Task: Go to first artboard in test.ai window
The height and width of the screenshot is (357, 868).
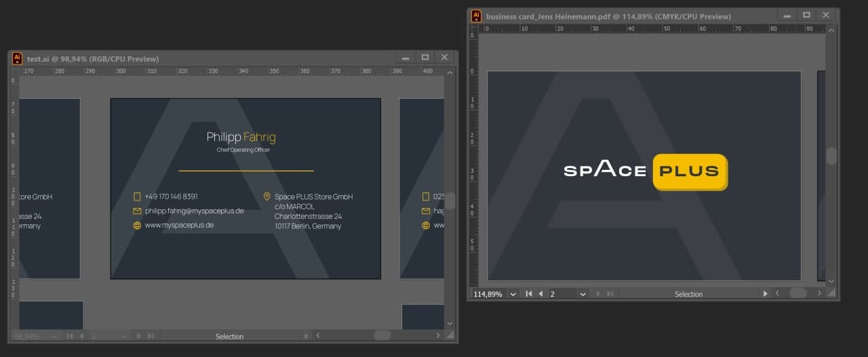Action: pos(69,336)
